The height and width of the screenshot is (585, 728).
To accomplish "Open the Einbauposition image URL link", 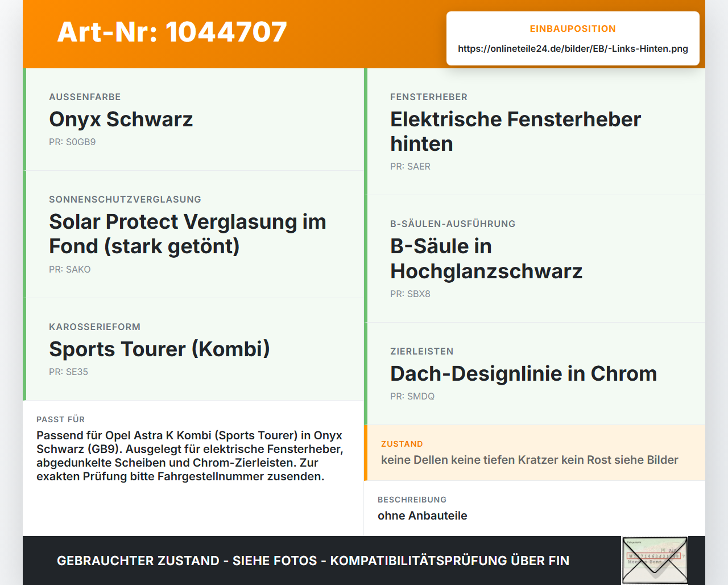I will 573,48.
